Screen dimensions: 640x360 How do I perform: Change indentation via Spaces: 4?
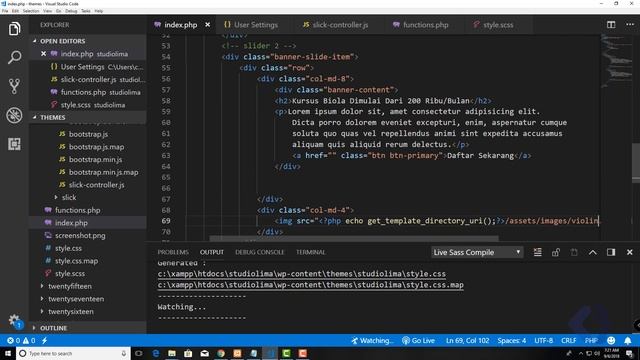pos(511,340)
